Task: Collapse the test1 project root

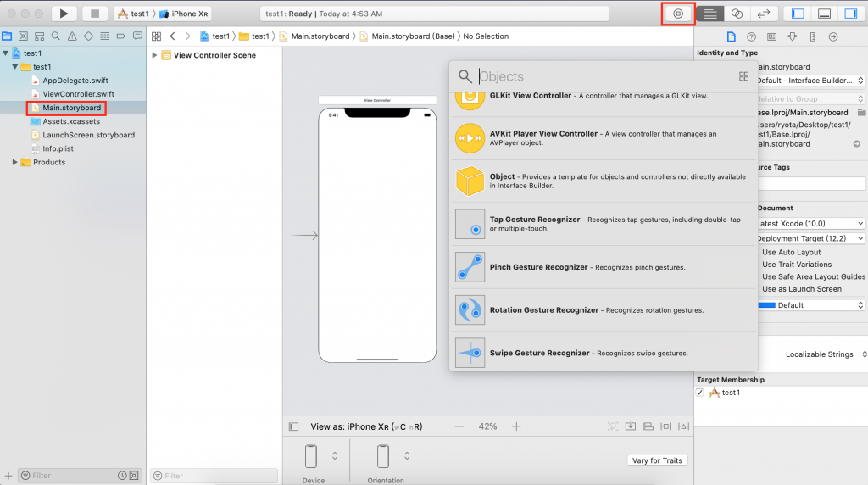Action: click(6, 53)
